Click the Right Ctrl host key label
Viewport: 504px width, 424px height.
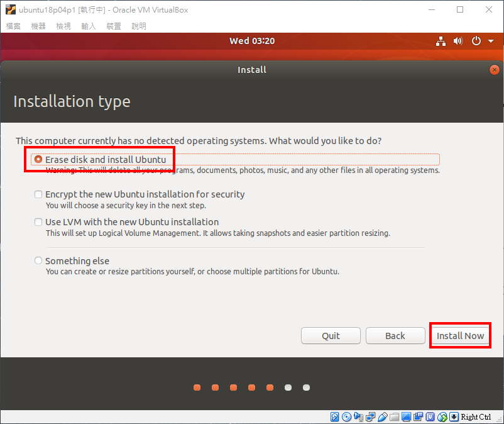[476, 417]
